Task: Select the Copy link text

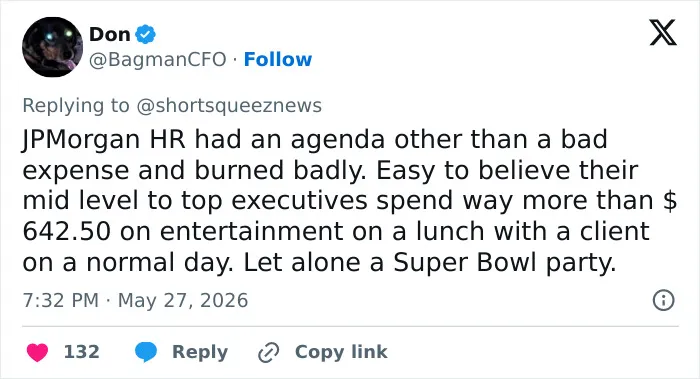Action: 341,352
